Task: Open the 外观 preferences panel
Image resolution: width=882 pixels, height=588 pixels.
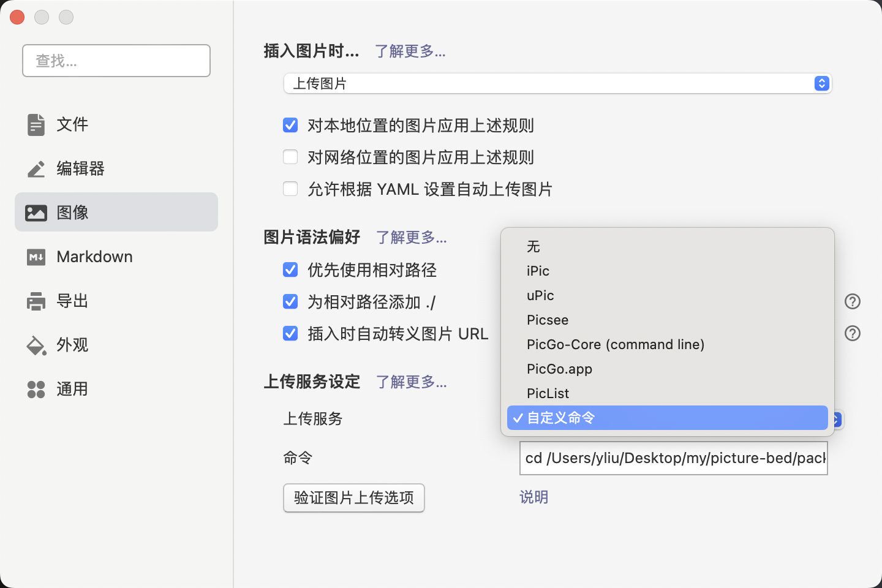Action: point(72,345)
